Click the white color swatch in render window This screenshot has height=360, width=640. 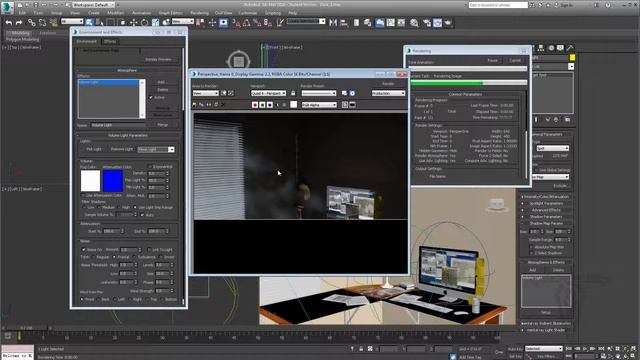coord(293,105)
